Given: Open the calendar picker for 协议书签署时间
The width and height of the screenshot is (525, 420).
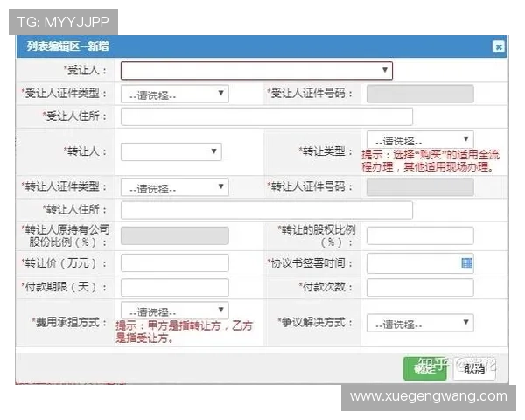Looking at the screenshot, I should (x=466, y=262).
